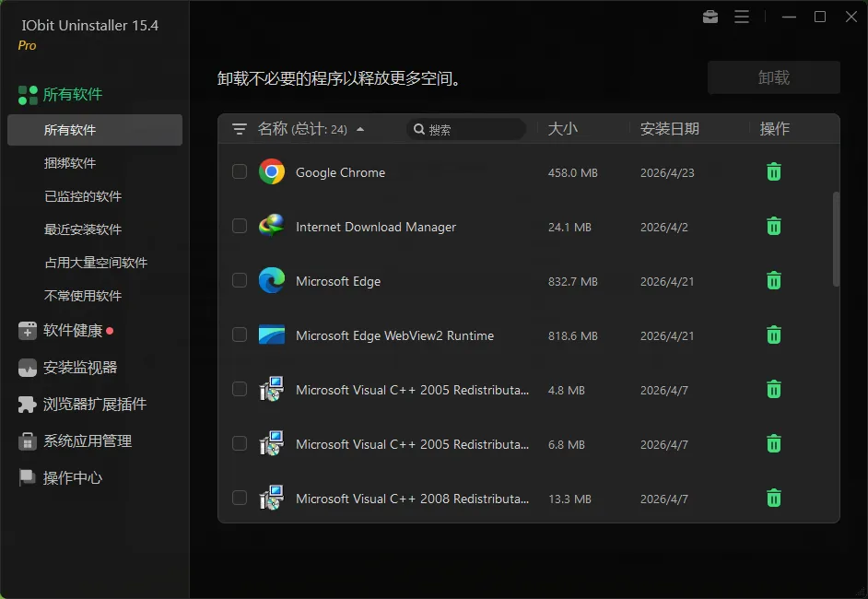
Task: Click the Microsoft Edge app icon
Action: coord(272,280)
